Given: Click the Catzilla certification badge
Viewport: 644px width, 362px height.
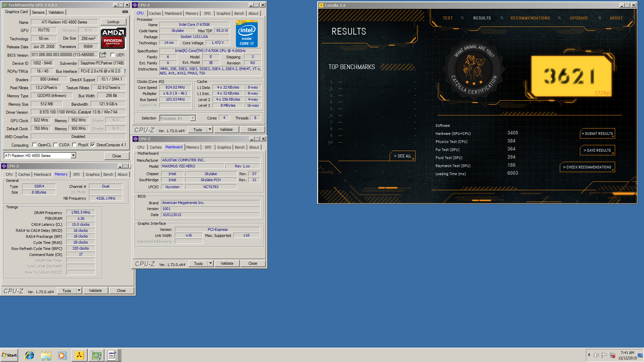Looking at the screenshot, I should pos(474,70).
